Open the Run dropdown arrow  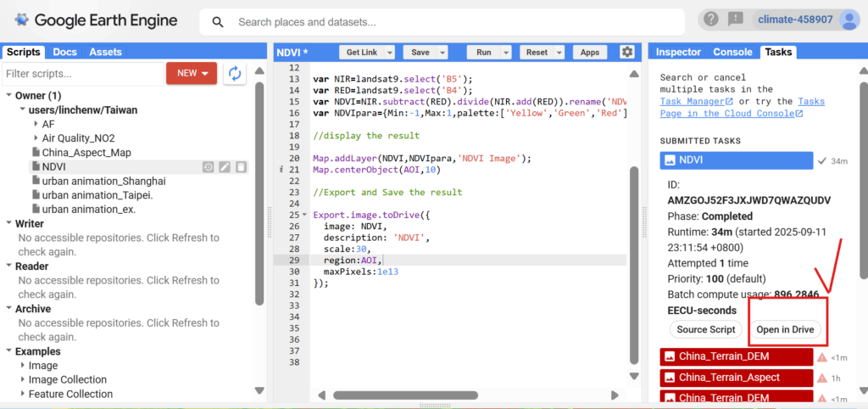click(505, 53)
